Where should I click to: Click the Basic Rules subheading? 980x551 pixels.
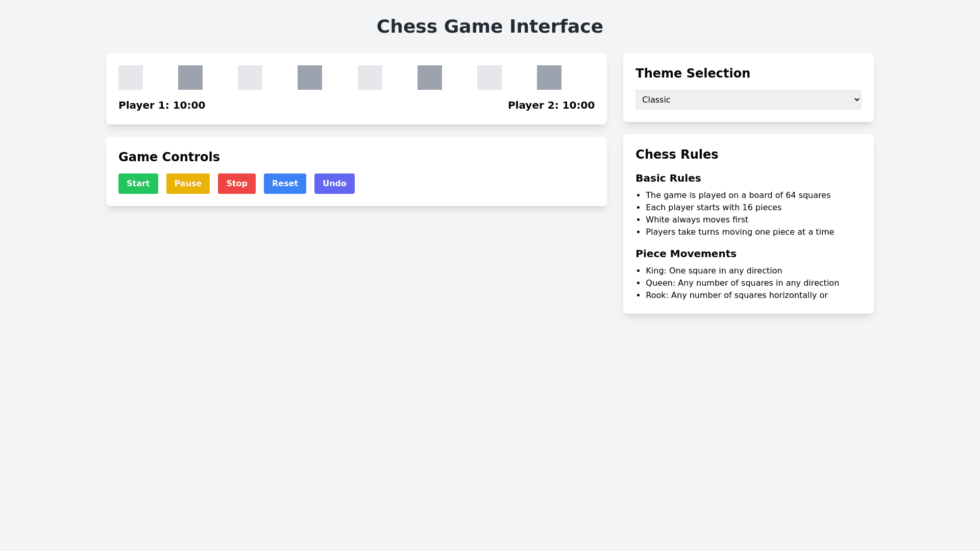pos(668,179)
